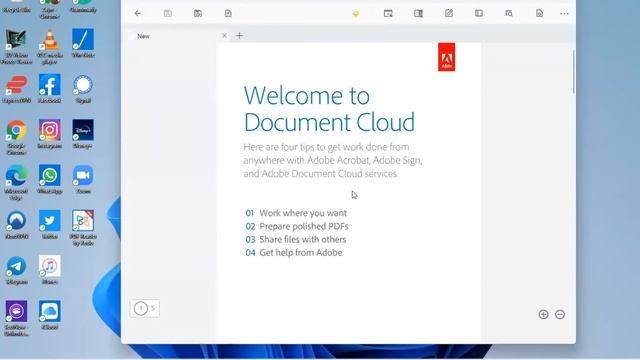Click the two-page view icon
The height and width of the screenshot is (360, 640).
click(x=418, y=13)
